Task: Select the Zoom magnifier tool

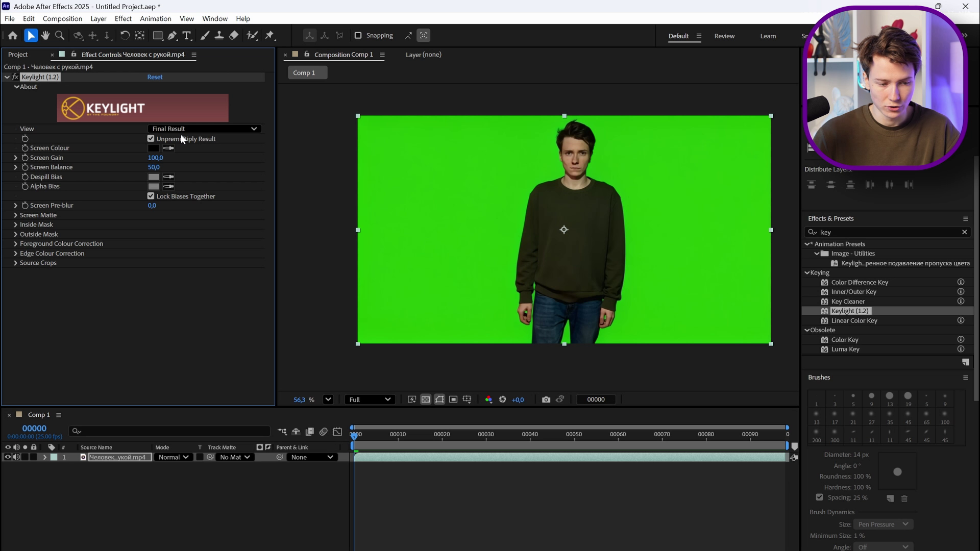Action: point(60,36)
